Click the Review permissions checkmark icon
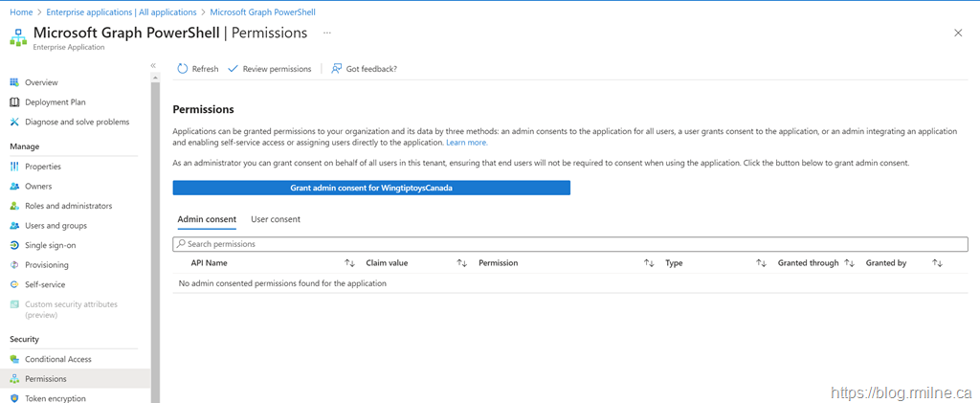 point(234,69)
